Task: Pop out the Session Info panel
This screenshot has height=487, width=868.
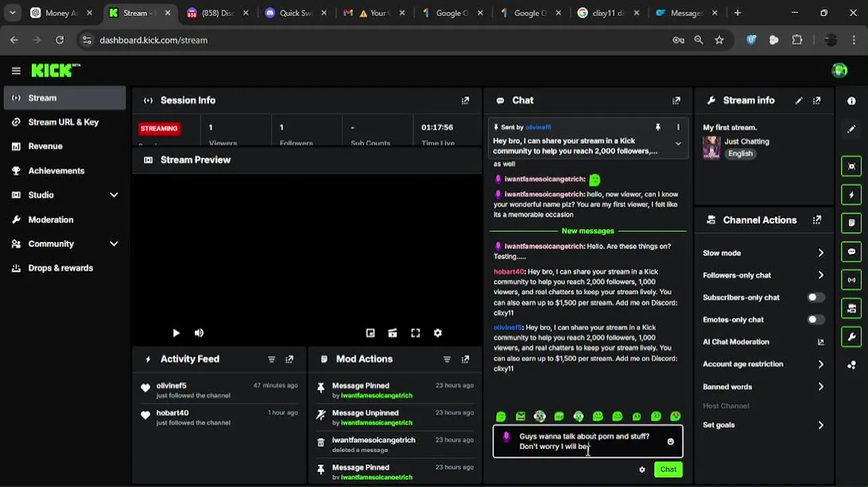Action: (x=465, y=101)
